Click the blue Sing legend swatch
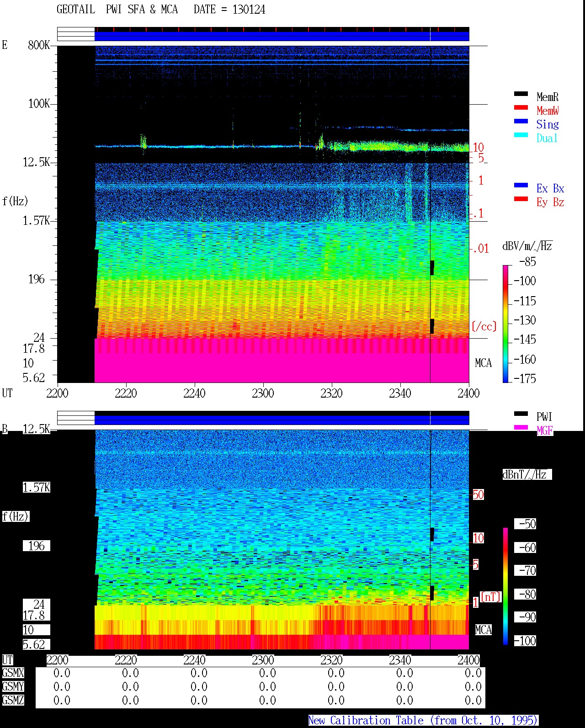The image size is (585, 728). [521, 122]
